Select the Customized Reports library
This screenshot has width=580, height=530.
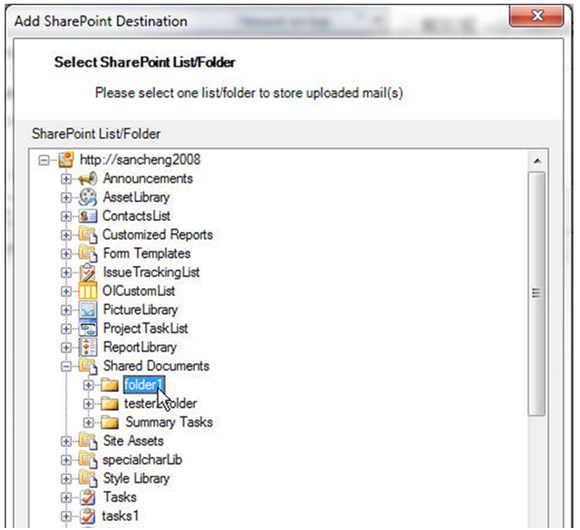158,235
